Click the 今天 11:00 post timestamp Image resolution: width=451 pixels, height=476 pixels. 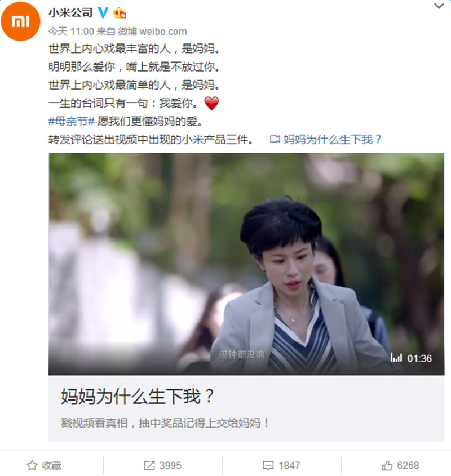tap(71, 32)
